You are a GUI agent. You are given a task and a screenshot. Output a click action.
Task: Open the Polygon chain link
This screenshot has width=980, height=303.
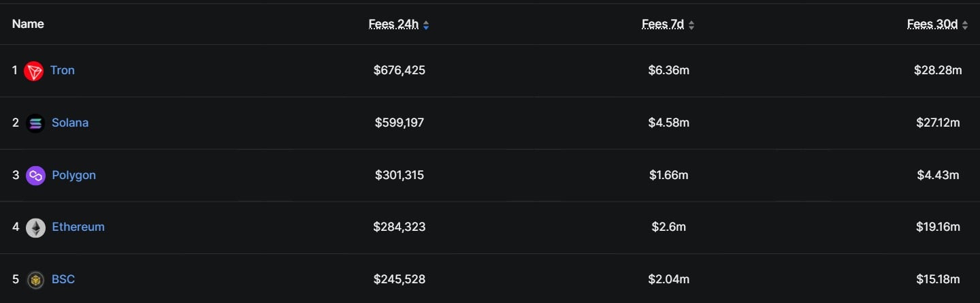pyautogui.click(x=73, y=175)
